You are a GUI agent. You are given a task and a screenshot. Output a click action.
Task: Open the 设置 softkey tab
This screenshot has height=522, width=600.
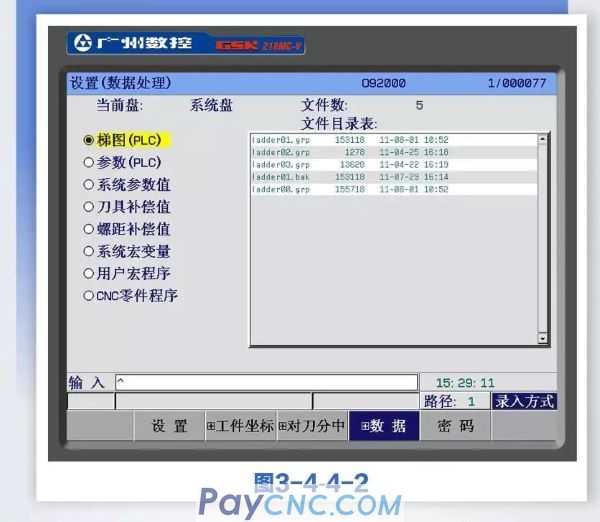(x=170, y=426)
